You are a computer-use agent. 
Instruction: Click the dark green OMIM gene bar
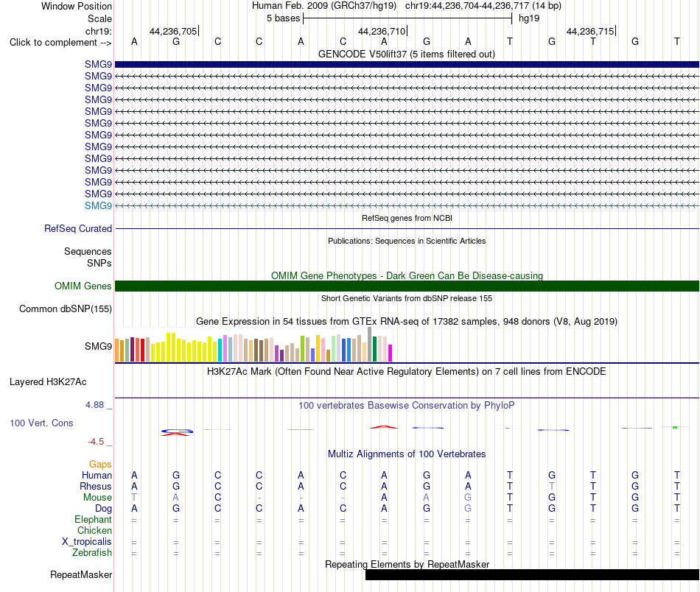(407, 286)
